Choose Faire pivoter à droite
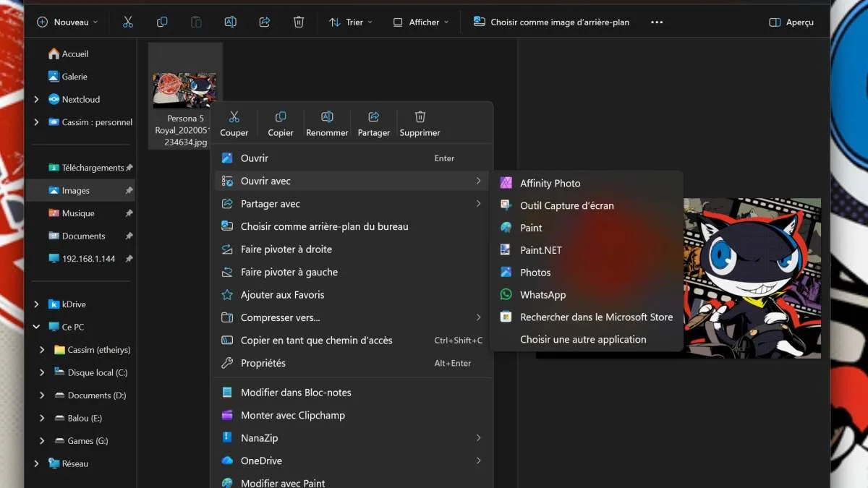This screenshot has width=868, height=488. click(352, 249)
